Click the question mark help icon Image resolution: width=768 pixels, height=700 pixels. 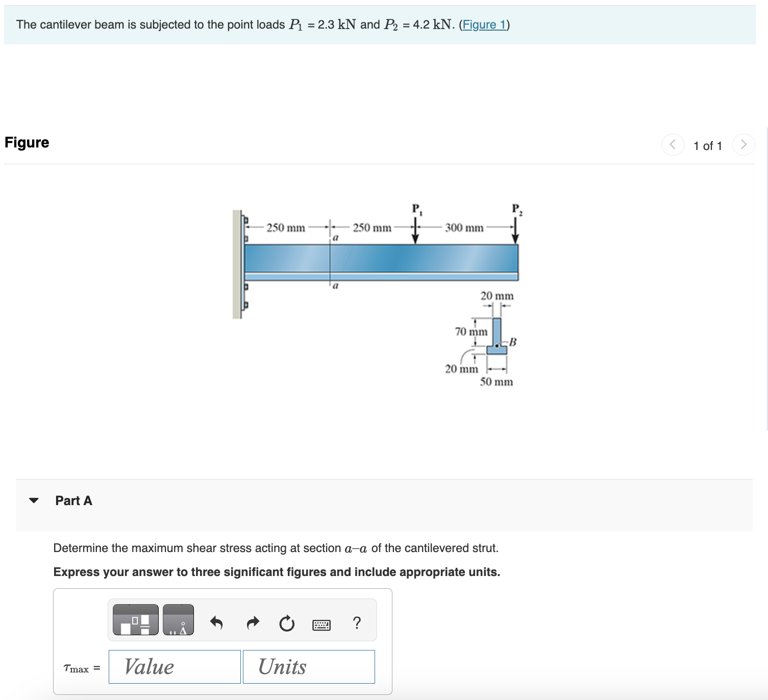357,623
